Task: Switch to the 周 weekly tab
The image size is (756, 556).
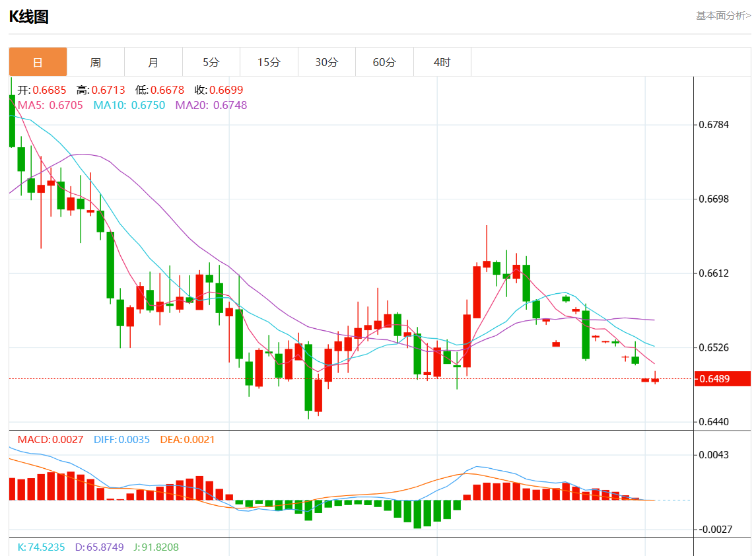Action: click(x=96, y=62)
